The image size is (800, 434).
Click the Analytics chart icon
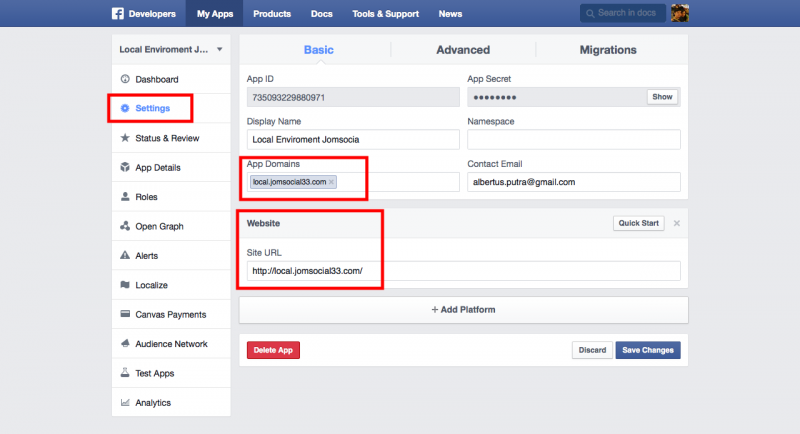pos(125,402)
